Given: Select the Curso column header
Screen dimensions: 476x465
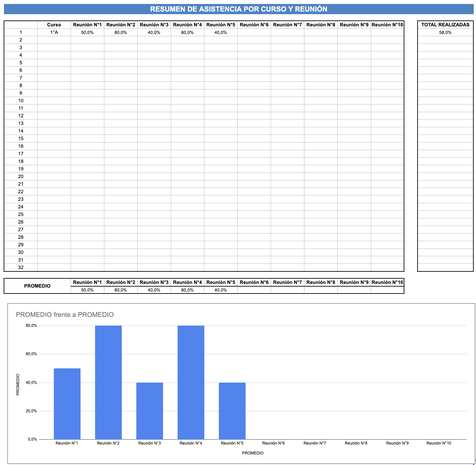Looking at the screenshot, I should pyautogui.click(x=54, y=25).
